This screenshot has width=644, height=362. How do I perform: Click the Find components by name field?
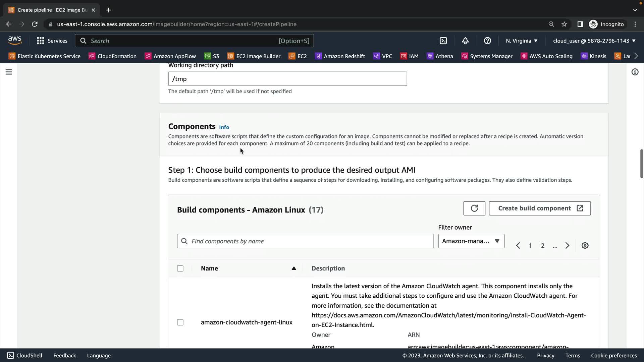[x=305, y=241]
